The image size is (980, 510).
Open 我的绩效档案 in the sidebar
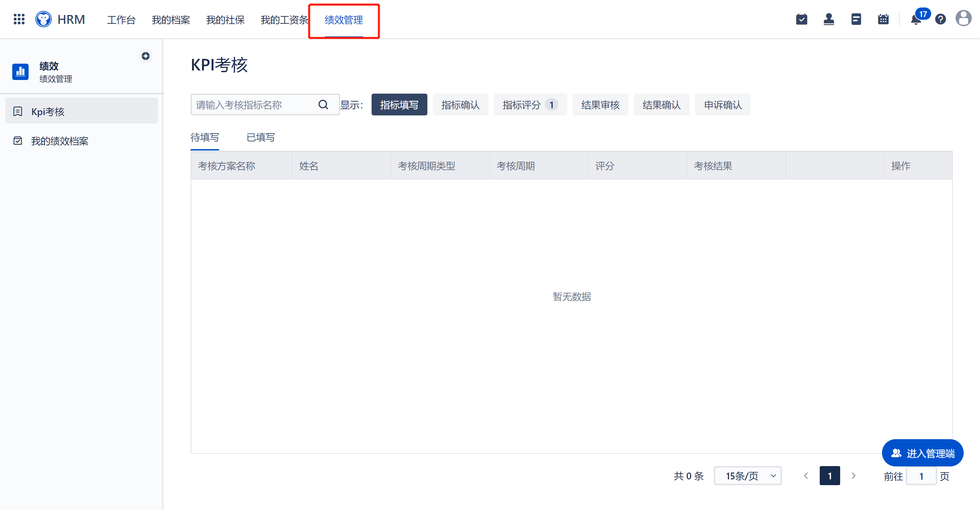(81, 141)
